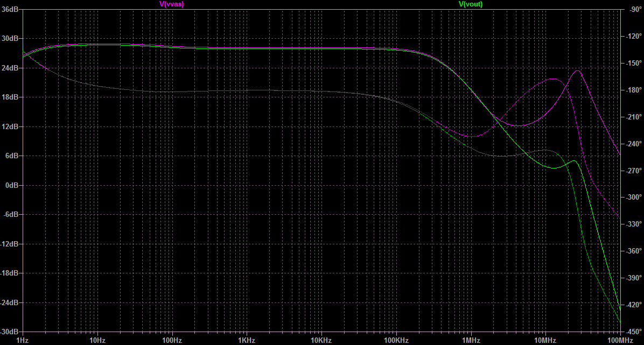
Task: Click the 1MHz frequency axis label
Action: (x=471, y=341)
